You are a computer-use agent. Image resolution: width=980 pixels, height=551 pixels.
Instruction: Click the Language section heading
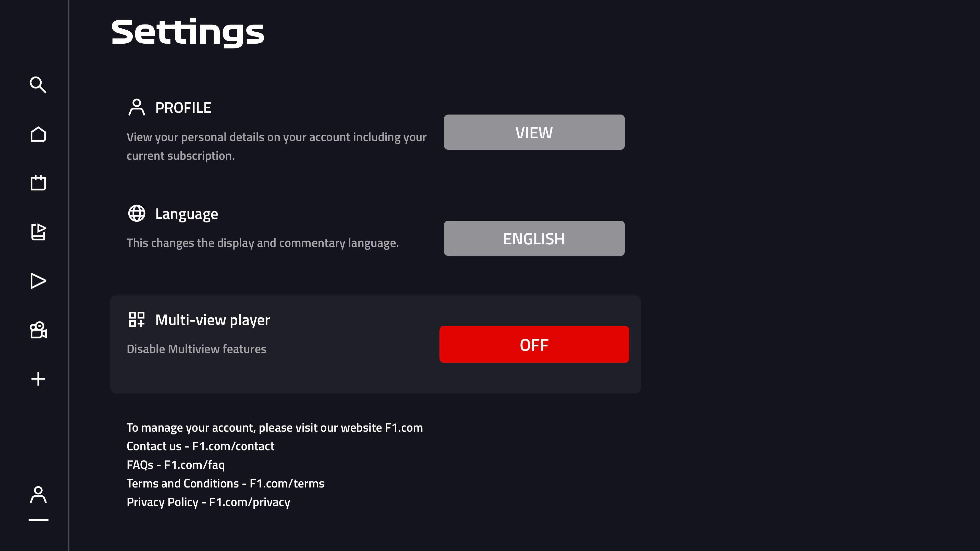coord(186,214)
